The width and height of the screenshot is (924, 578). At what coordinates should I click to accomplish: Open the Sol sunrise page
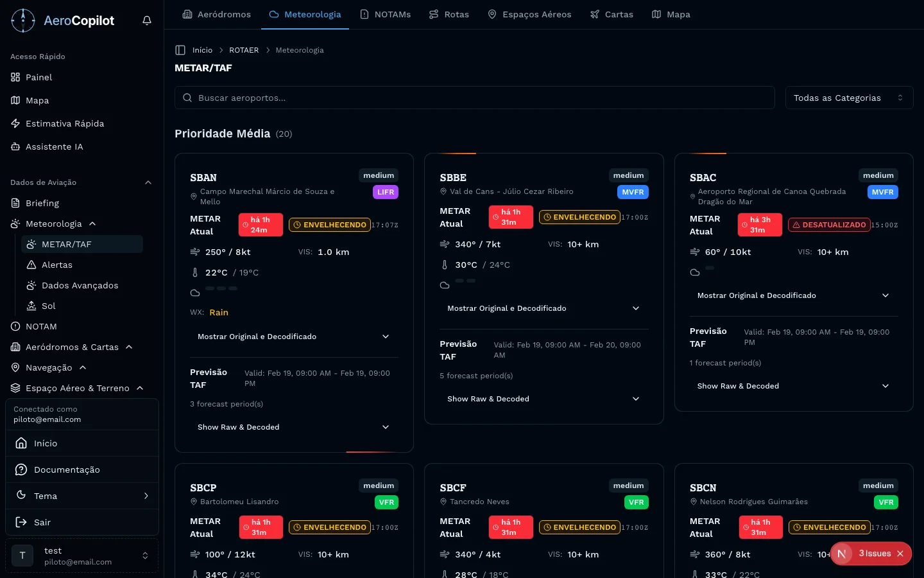click(48, 306)
